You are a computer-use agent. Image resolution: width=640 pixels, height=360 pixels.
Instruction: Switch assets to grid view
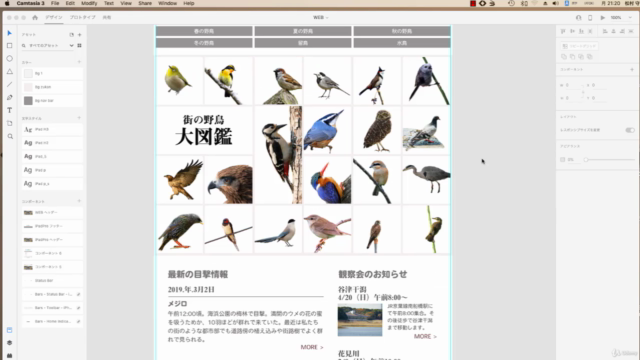point(79,46)
